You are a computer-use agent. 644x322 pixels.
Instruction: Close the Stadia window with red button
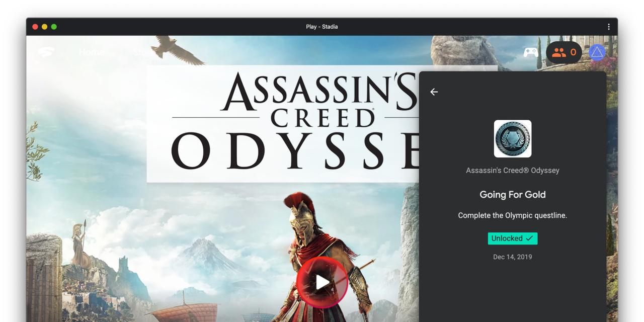(x=35, y=27)
